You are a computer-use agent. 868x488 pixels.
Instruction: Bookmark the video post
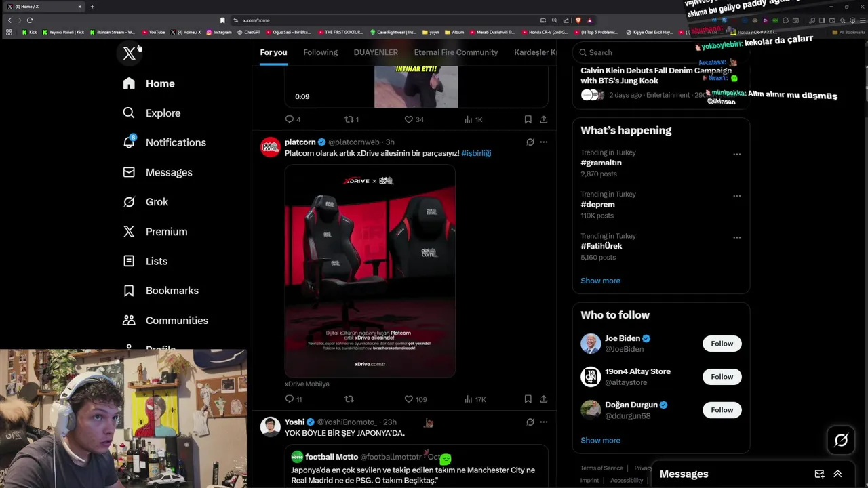528,119
